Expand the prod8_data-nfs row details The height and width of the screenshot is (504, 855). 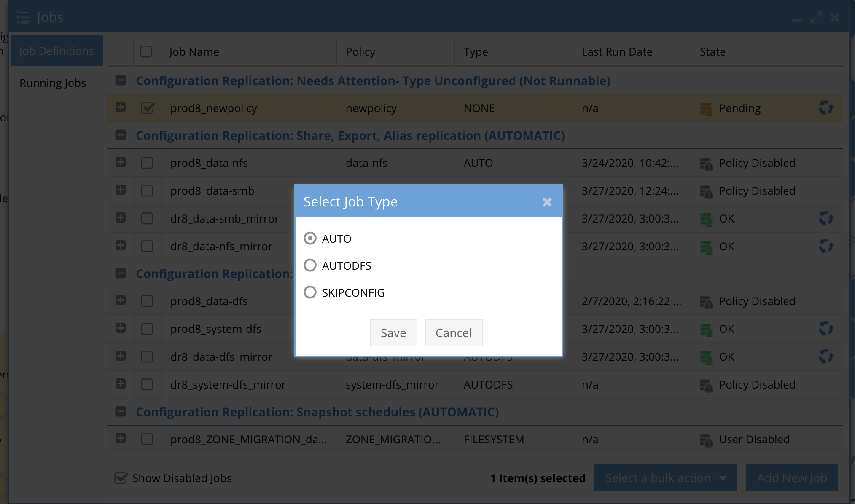(121, 162)
